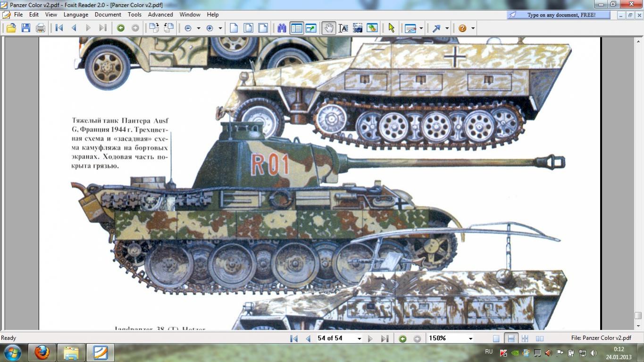The image size is (644, 362).
Task: Switch to single page layout
Action: coord(496,338)
